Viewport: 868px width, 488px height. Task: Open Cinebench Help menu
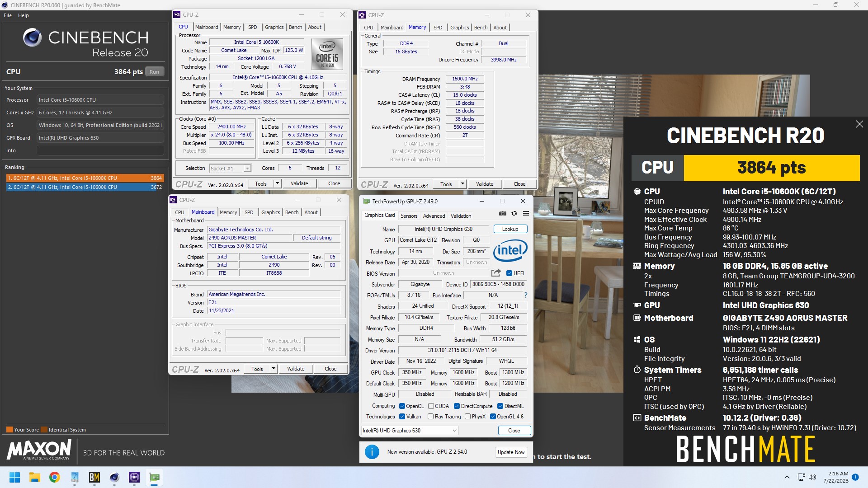[24, 15]
